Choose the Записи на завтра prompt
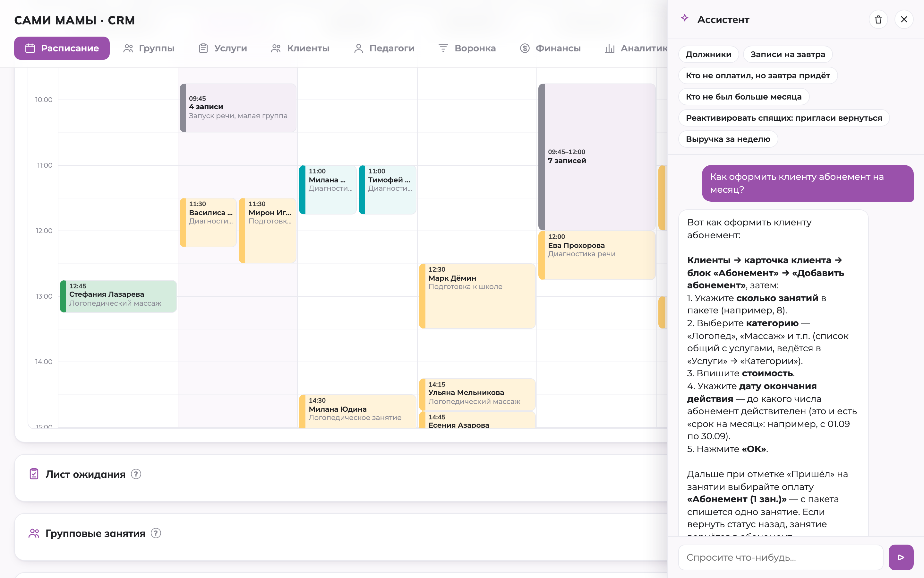The height and width of the screenshot is (578, 924). (x=788, y=54)
